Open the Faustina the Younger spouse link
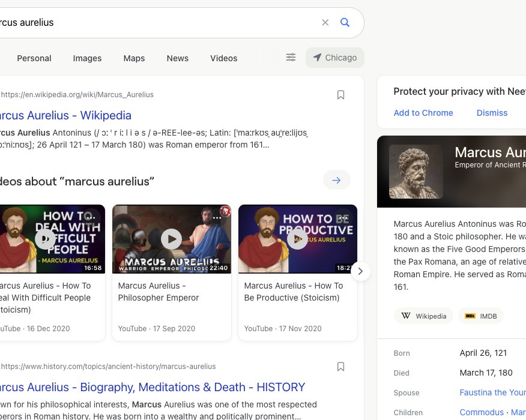The image size is (526, 420). coord(493,392)
